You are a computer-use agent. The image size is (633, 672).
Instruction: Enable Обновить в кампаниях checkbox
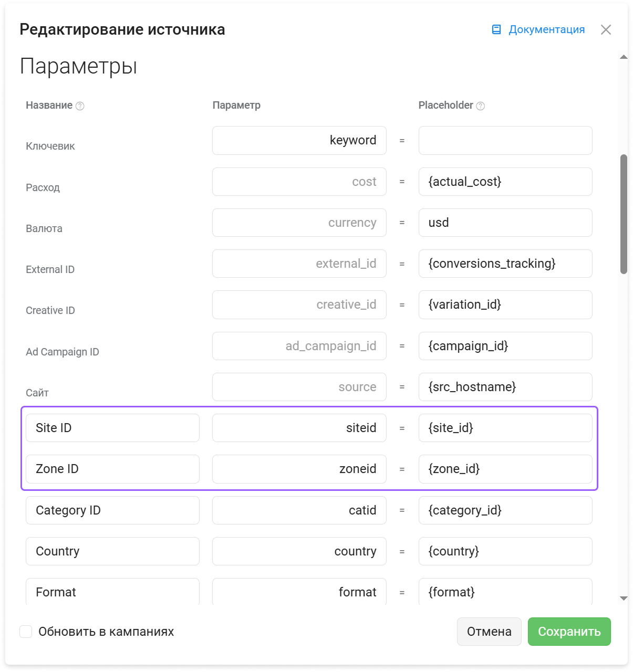pos(26,631)
